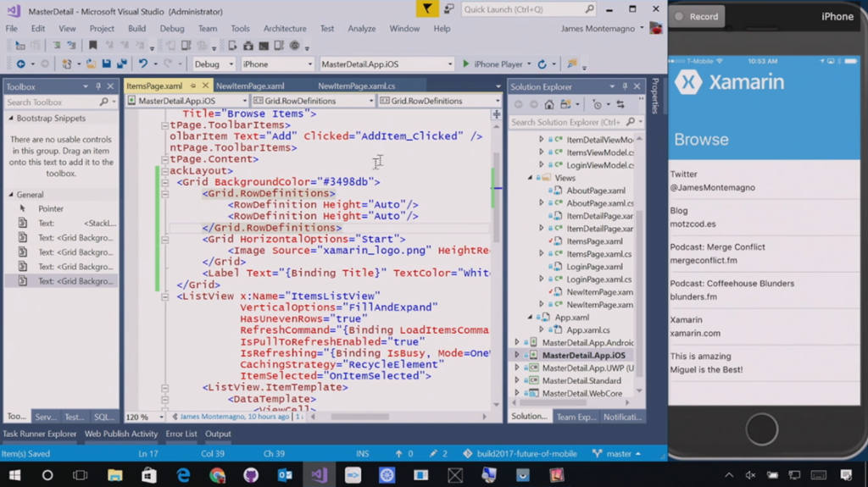Image resolution: width=868 pixels, height=487 pixels.
Task: Collapse the ListView code region
Action: pyautogui.click(x=165, y=296)
